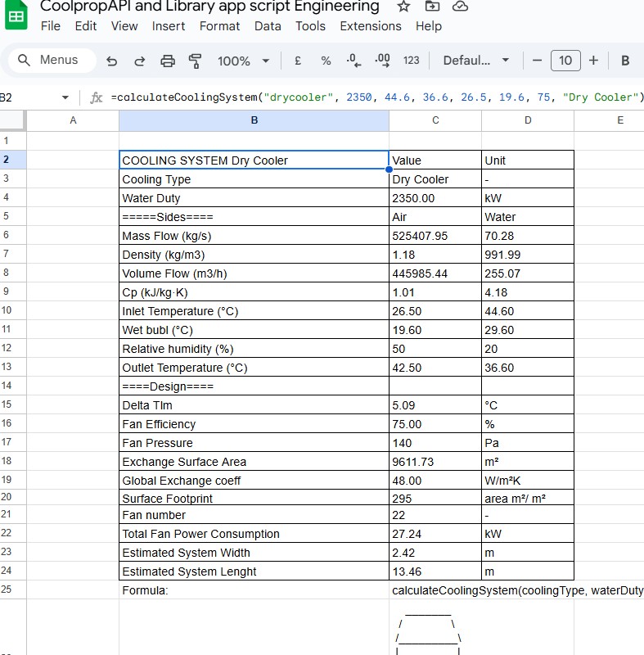Select column A header
Screen dimensions: 644x655
point(73,120)
